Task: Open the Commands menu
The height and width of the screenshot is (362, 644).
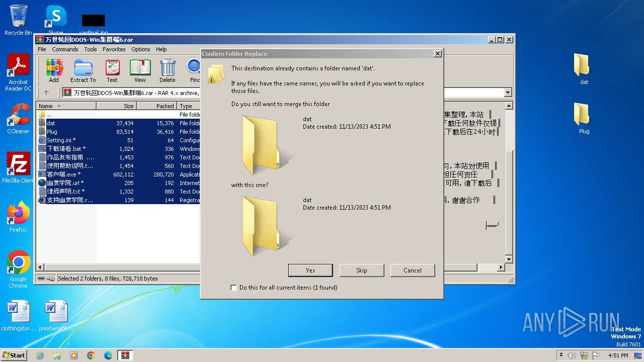Action: 65,49
